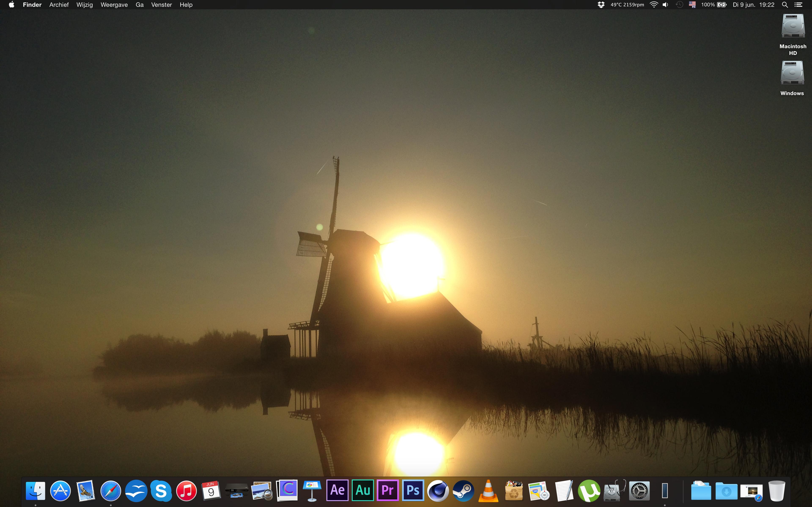Image resolution: width=812 pixels, height=507 pixels.
Task: Open Steam from the Dock
Action: pos(463,491)
